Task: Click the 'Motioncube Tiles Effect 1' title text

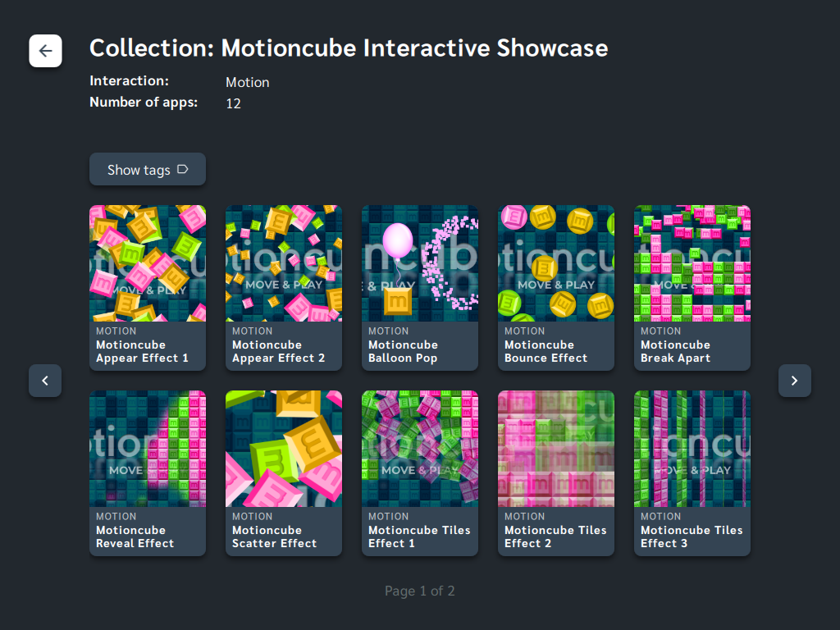Action: coord(419,536)
